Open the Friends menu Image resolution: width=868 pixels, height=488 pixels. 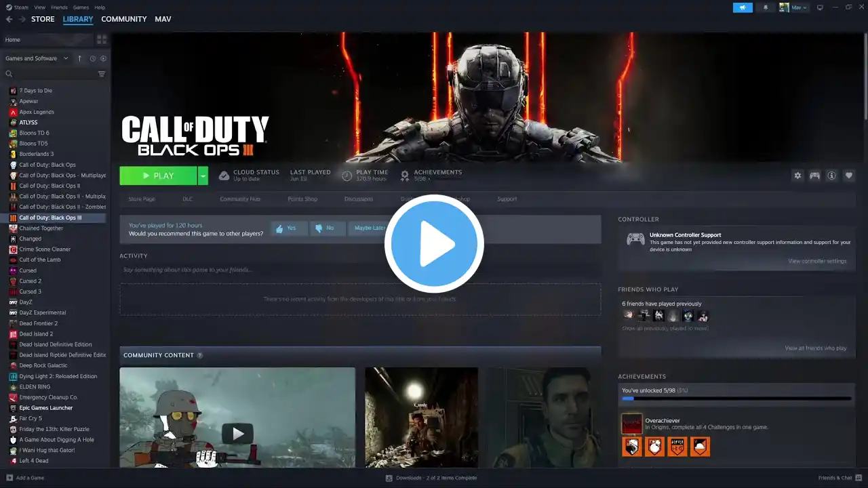pos(60,7)
